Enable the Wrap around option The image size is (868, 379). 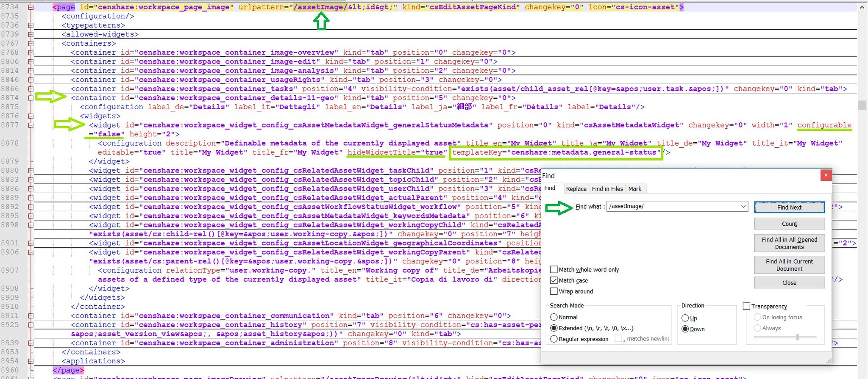(x=554, y=291)
